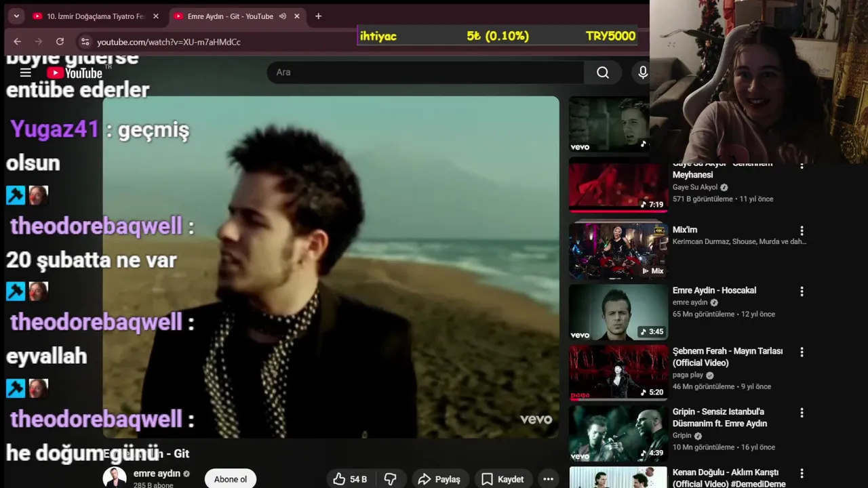Open Gaye Su Akyol 7:19 thumbnail

point(618,185)
